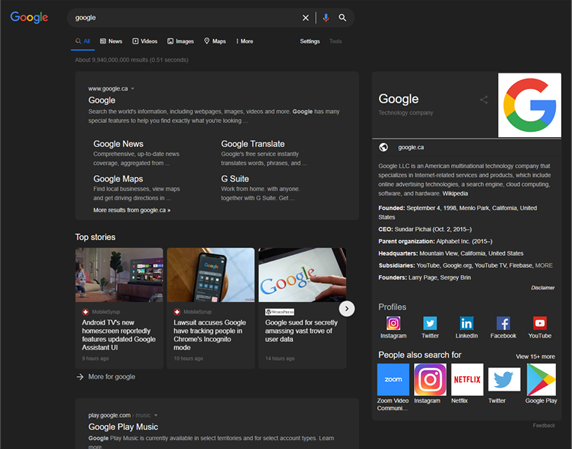The width and height of the screenshot is (572, 449).
Task: Open Wikipedia link in knowledge panel
Action: click(455, 194)
